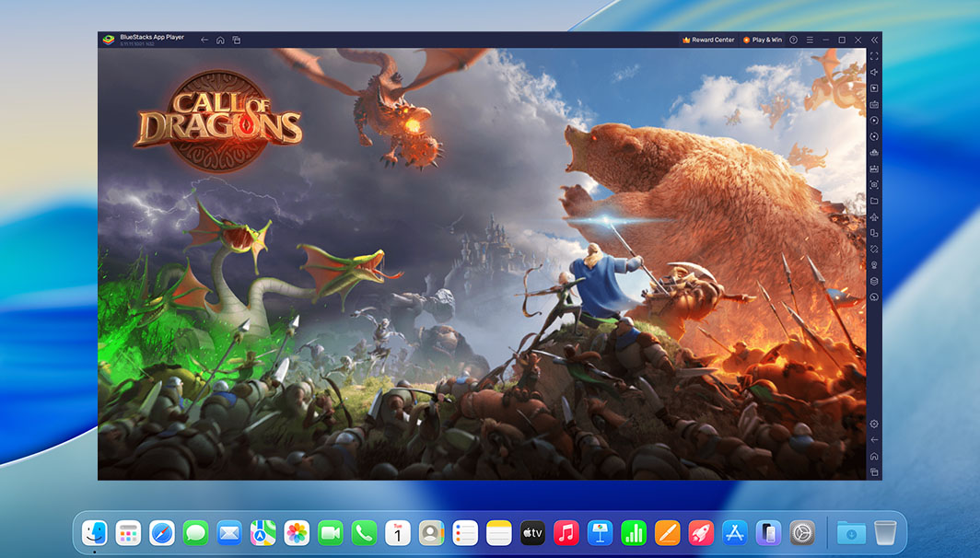Screen dimensions: 980x558
Task: Open the Media folder icon in sidebar
Action: (874, 201)
